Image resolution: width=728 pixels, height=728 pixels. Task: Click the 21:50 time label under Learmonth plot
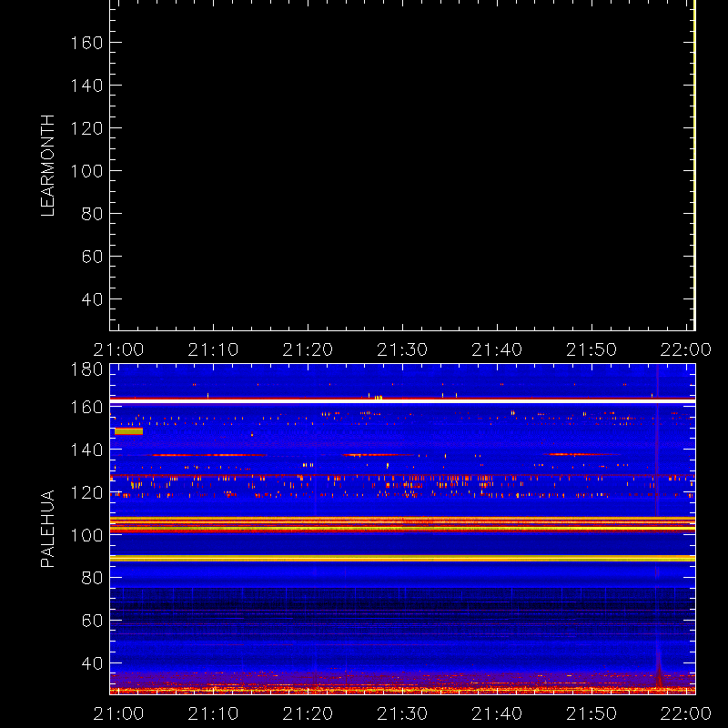click(591, 349)
